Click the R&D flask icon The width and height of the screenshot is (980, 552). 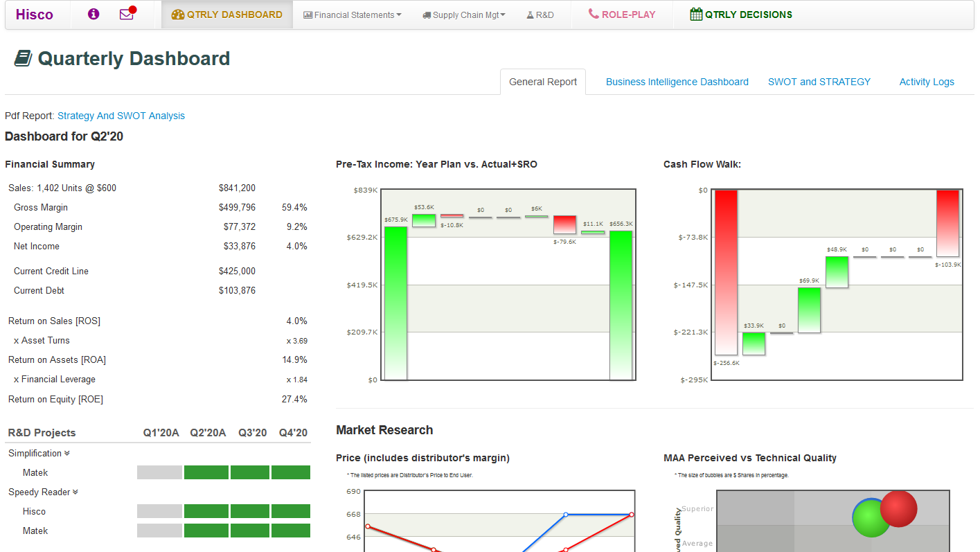click(530, 15)
